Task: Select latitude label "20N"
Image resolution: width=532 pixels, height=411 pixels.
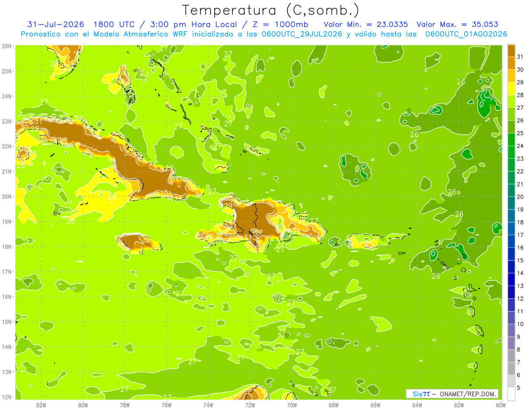Action: (x=7, y=196)
